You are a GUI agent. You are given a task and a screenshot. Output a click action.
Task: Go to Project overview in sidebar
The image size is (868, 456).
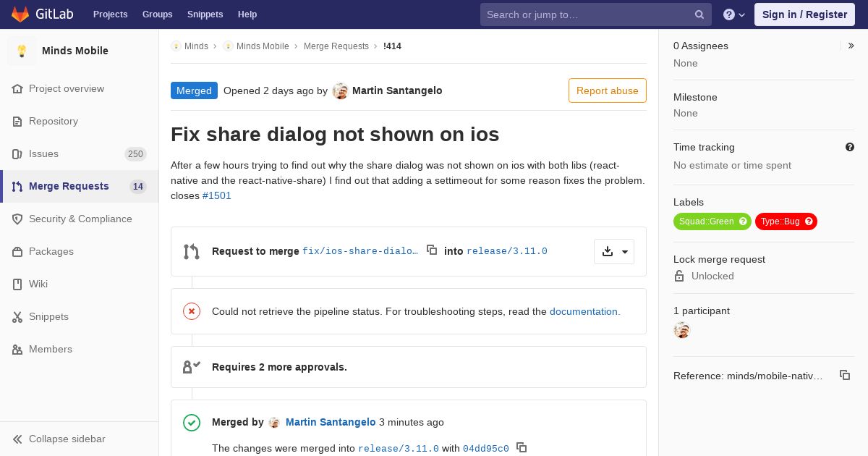pyautogui.click(x=79, y=88)
